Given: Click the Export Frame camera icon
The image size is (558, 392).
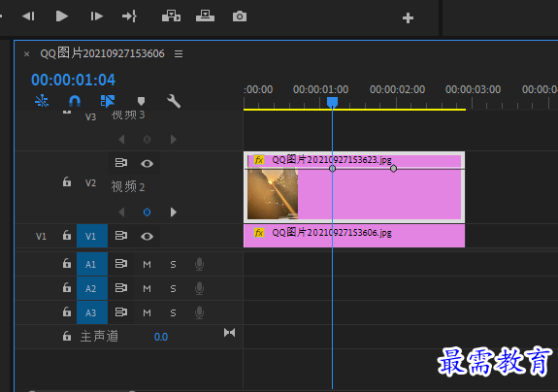Looking at the screenshot, I should [x=240, y=16].
